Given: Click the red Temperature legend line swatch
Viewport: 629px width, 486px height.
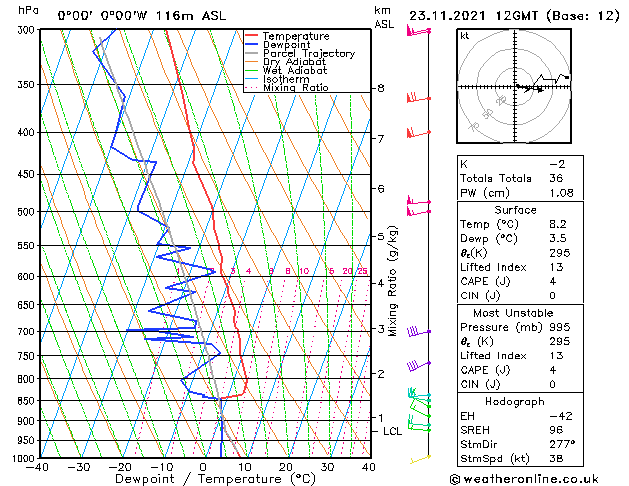Looking at the screenshot, I should pos(252,36).
